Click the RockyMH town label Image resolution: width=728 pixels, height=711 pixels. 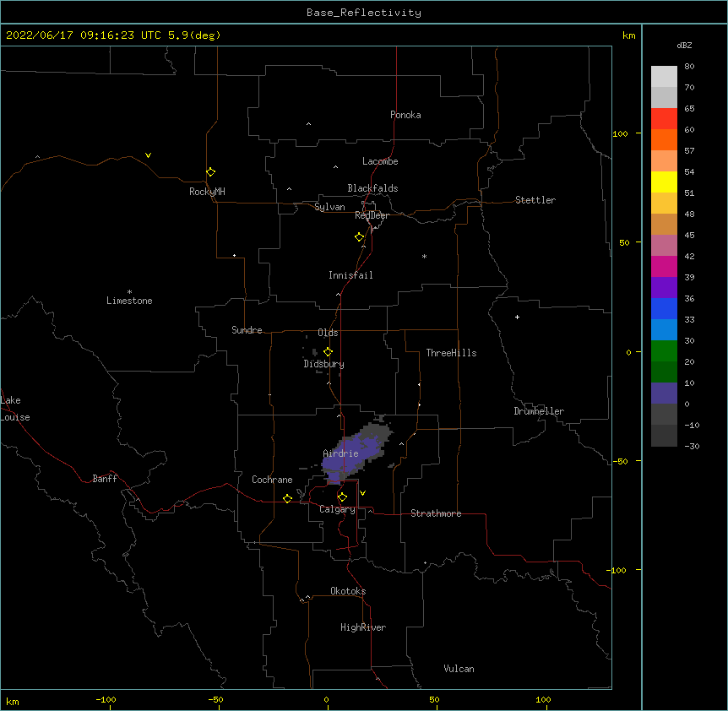[x=207, y=192]
